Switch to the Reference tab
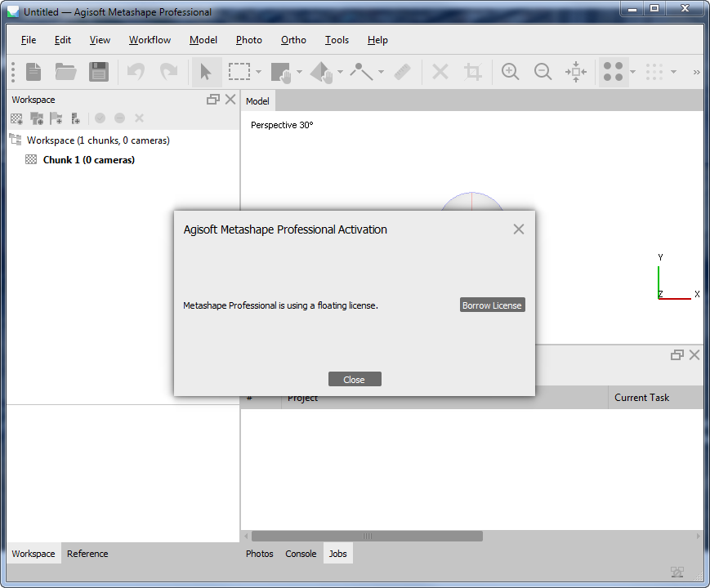 (x=87, y=554)
